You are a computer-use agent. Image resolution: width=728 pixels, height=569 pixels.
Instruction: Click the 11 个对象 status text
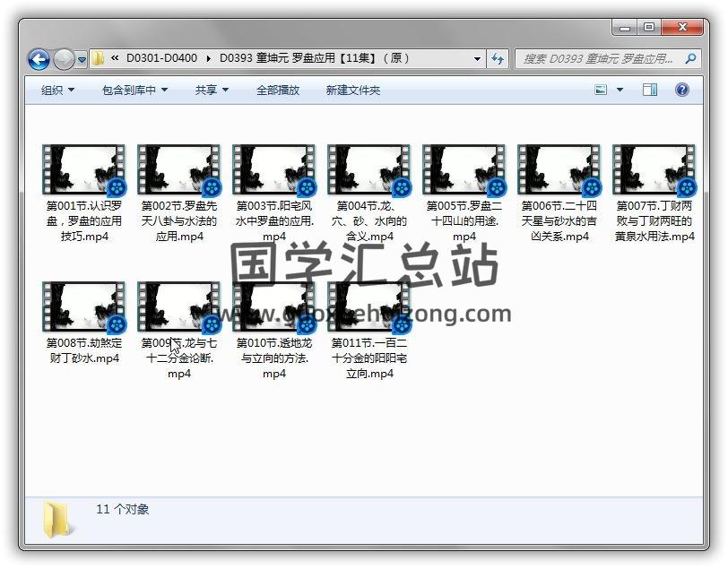click(123, 509)
